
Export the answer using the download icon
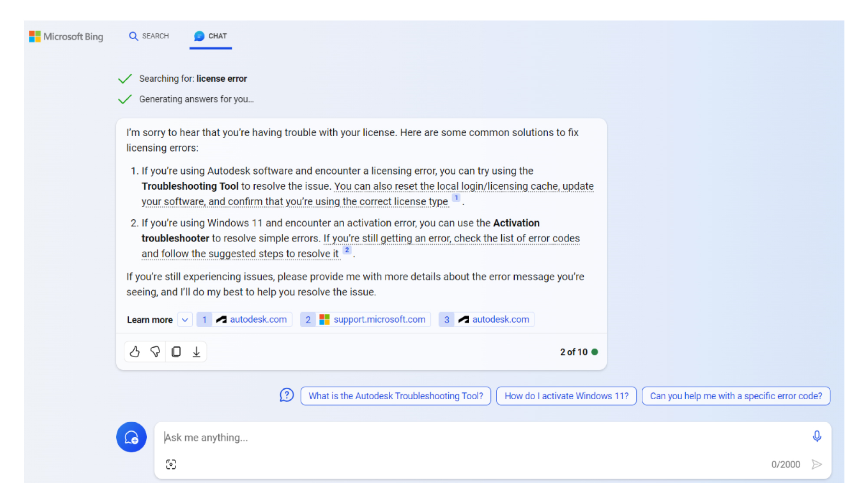pyautogui.click(x=196, y=352)
